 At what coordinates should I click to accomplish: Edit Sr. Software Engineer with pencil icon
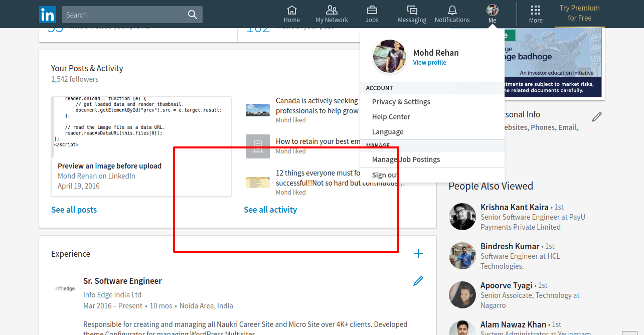(418, 281)
